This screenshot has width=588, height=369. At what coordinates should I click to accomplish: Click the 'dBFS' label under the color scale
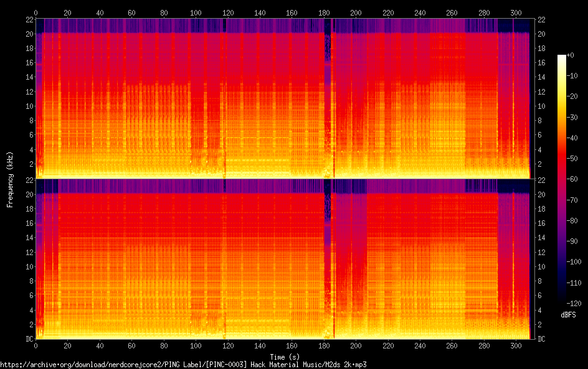click(567, 315)
